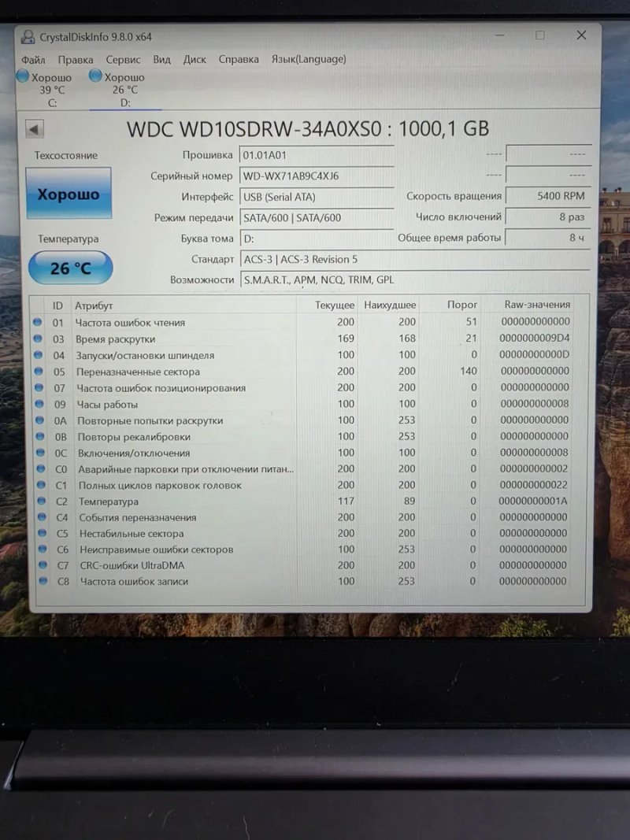Click the Текущее column header

(328, 305)
